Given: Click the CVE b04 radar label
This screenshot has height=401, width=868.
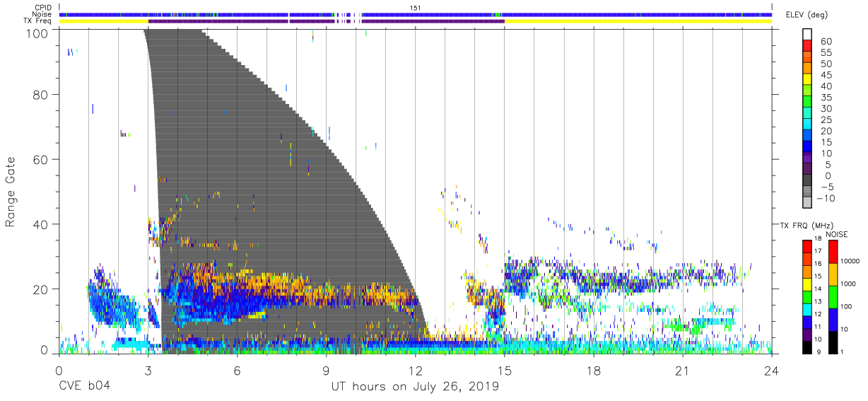Looking at the screenshot, I should click(x=83, y=386).
